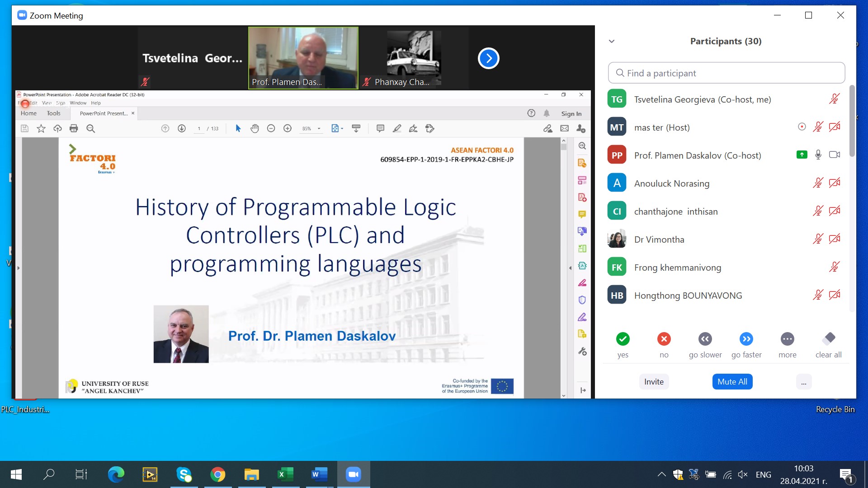Click the zoom in plus icon
Viewport: 868px width, 488px height.
[x=288, y=129]
